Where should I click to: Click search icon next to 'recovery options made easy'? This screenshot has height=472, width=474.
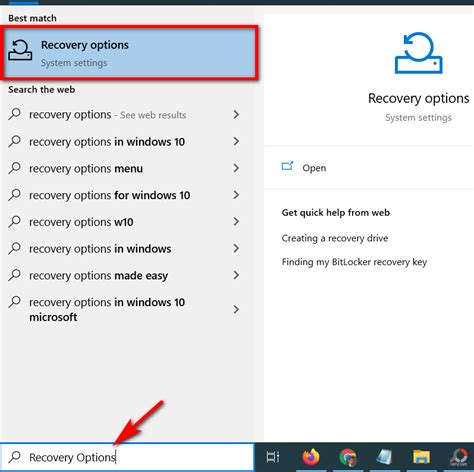click(x=14, y=275)
